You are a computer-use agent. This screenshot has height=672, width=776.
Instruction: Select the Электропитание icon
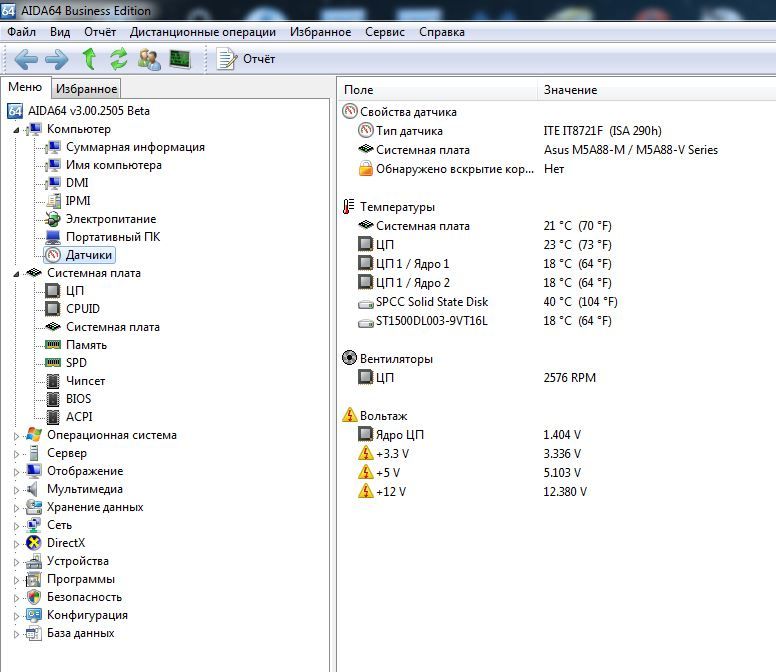(52, 219)
